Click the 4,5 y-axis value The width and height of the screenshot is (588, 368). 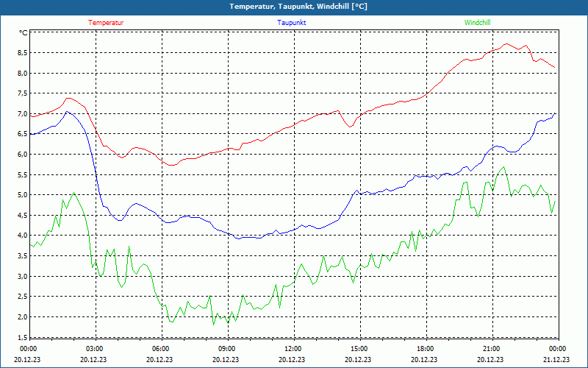[x=23, y=216]
